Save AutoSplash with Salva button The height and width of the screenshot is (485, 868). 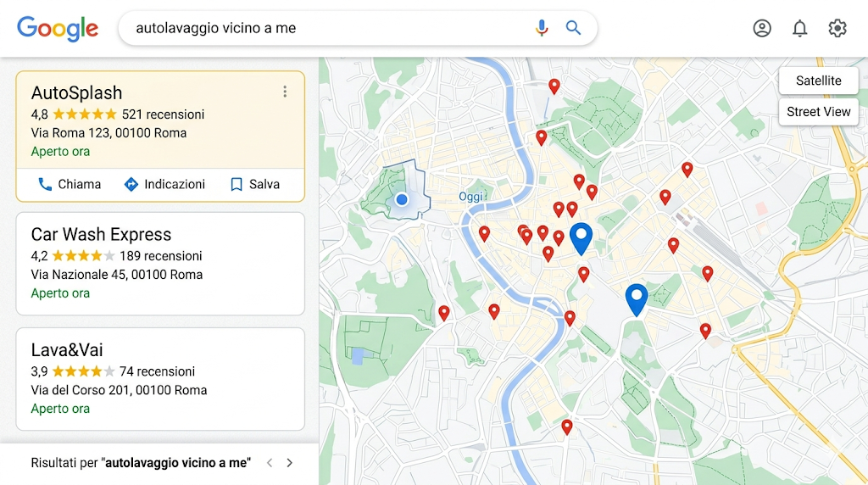[x=254, y=184]
